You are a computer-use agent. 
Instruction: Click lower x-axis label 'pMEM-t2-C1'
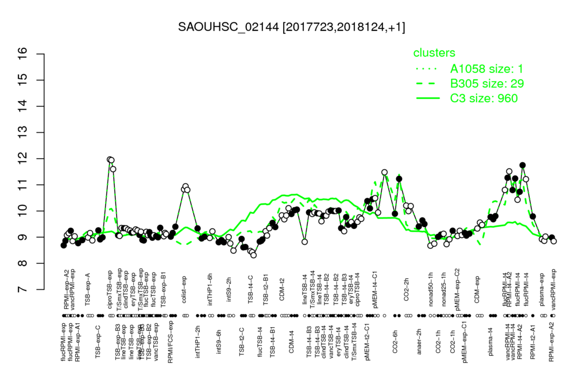[x=367, y=341]
